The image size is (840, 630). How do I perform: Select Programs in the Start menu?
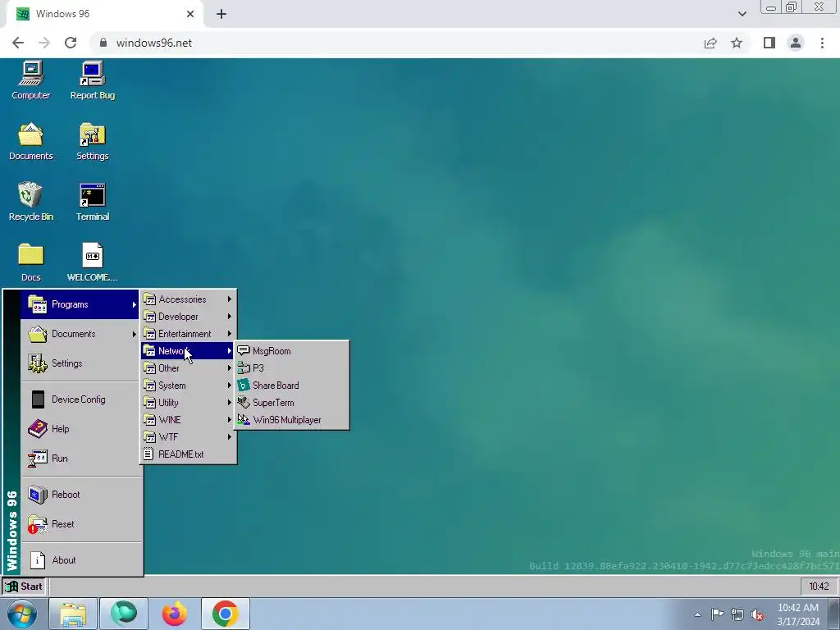[x=80, y=304]
